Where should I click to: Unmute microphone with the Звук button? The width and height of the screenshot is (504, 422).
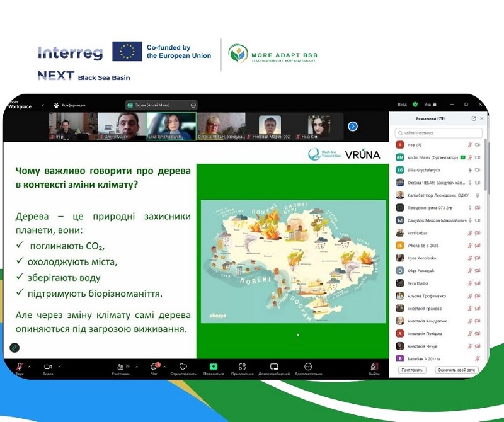(x=19, y=367)
